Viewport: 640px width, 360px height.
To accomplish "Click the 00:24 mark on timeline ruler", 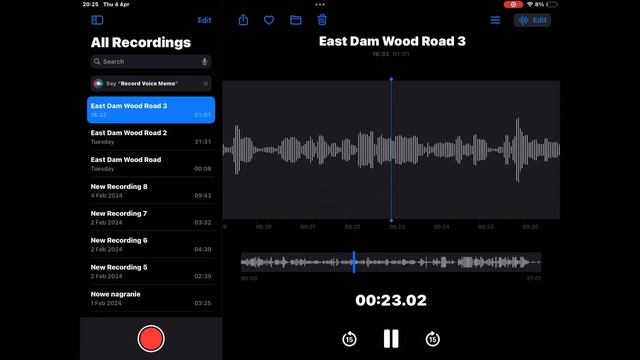I will coord(441,227).
